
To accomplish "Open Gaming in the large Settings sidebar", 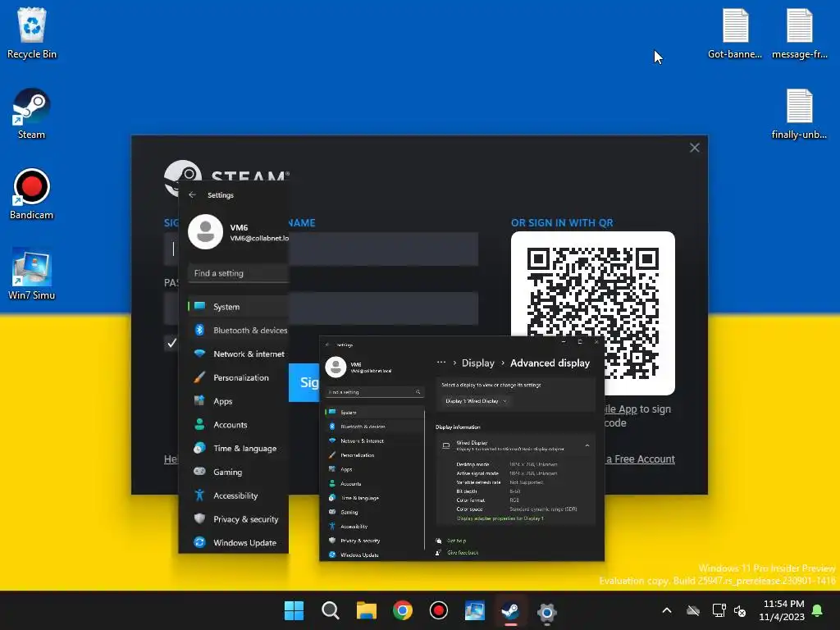I will click(x=239, y=472).
